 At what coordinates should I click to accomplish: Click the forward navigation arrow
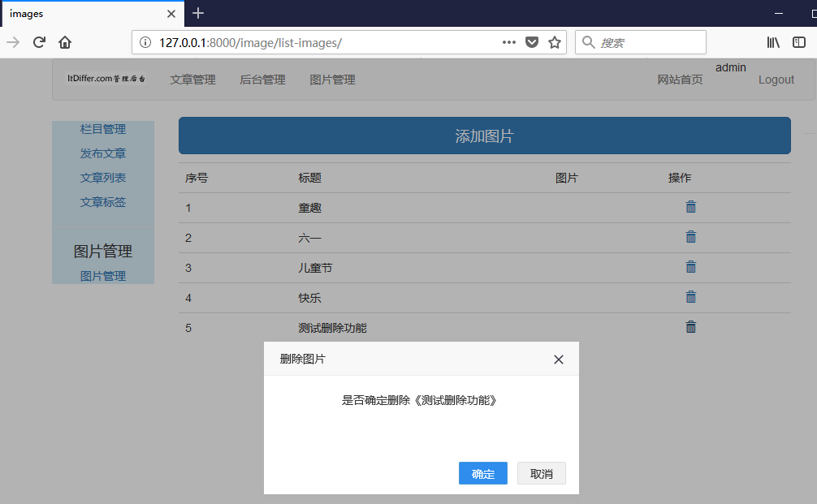(13, 42)
